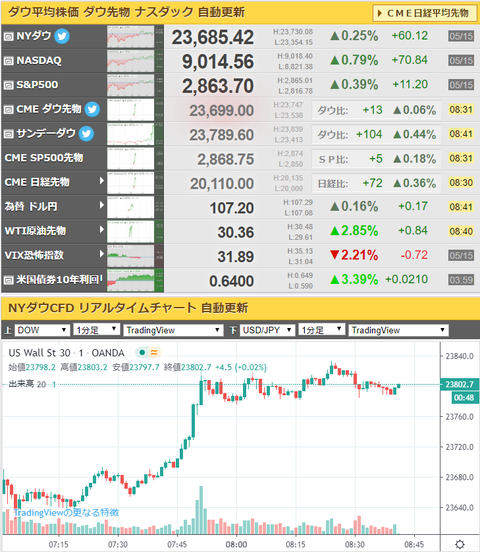Open the CME ダウ先物 Twitter bird icon

[92, 109]
